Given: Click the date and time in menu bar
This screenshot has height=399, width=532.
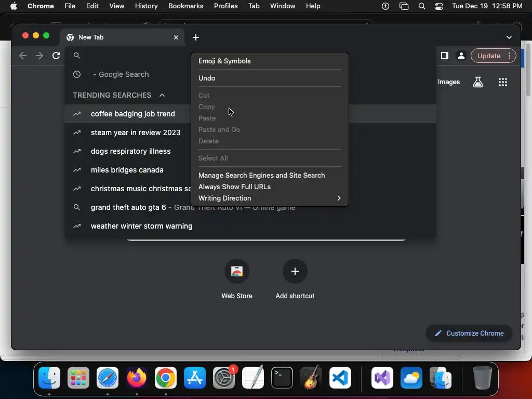Looking at the screenshot, I should coord(487,6).
